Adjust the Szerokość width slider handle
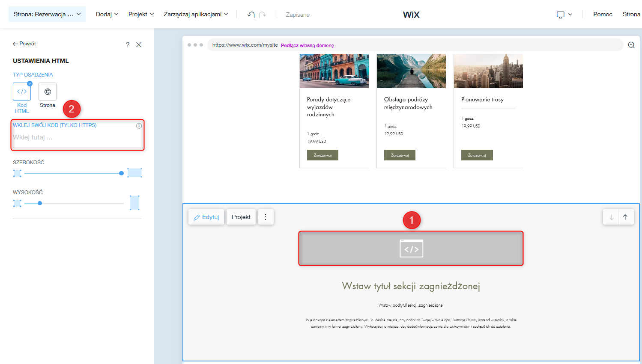 [122, 173]
